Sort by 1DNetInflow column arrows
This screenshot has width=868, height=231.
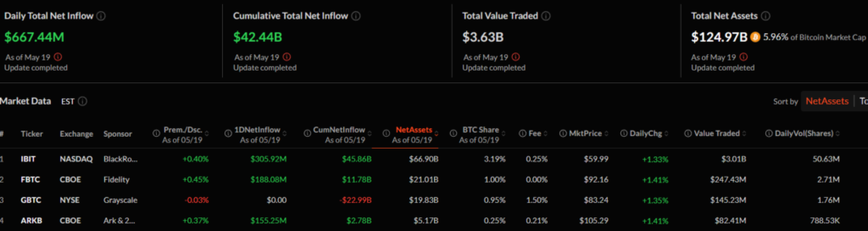point(285,134)
